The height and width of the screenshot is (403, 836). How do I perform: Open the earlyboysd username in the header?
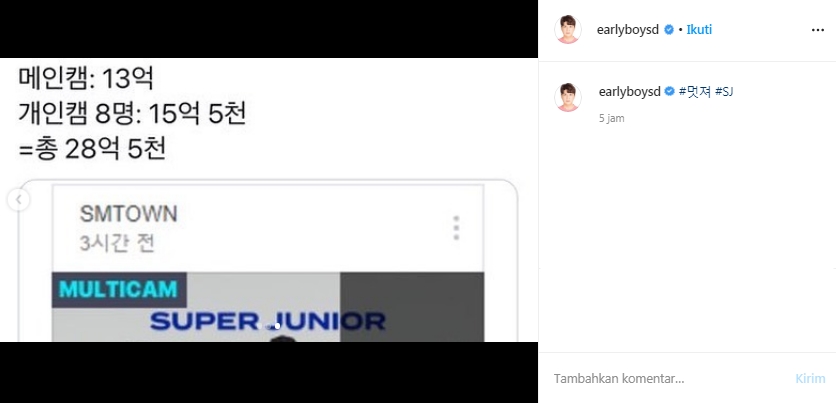(x=628, y=30)
